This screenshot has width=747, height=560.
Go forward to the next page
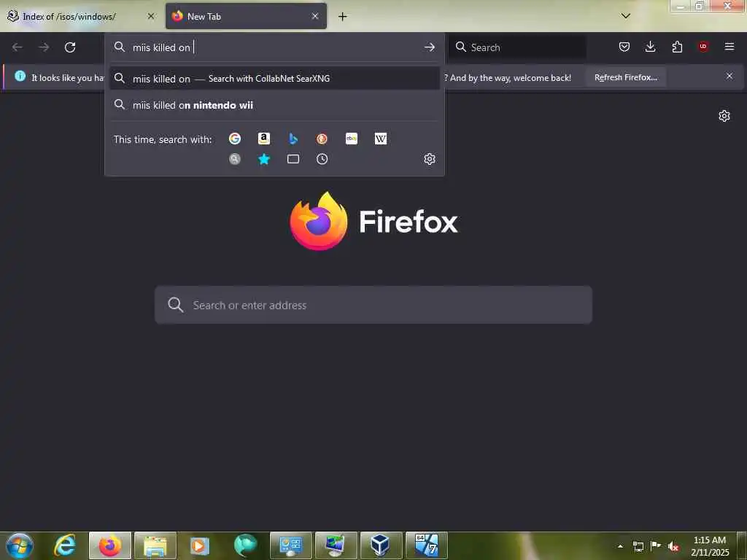pos(44,47)
